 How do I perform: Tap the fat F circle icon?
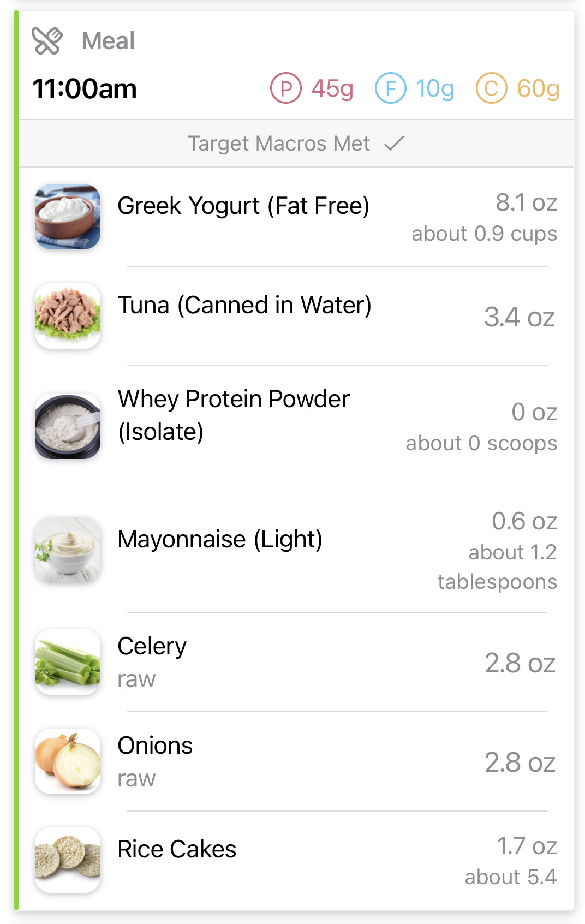coord(390,88)
